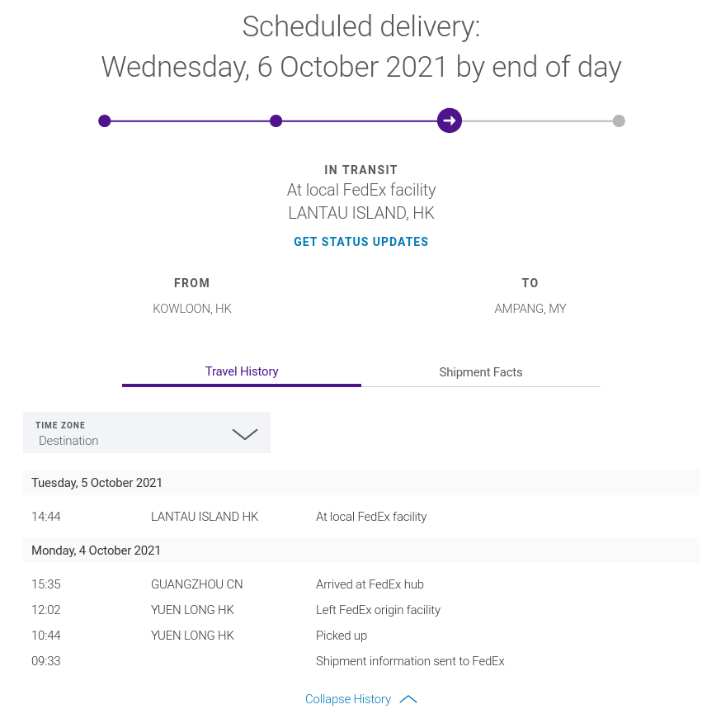Click the first progress tracker dot
Viewport: 721px width, 728px height.
[x=105, y=121]
